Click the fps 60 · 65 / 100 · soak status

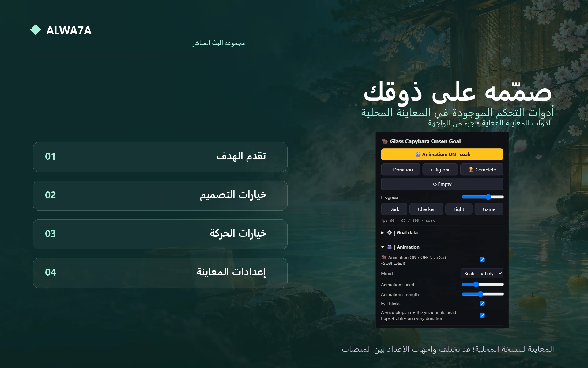coord(408,220)
